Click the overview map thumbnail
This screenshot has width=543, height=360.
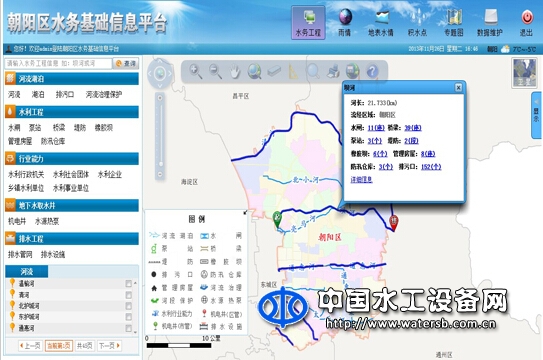(524, 73)
